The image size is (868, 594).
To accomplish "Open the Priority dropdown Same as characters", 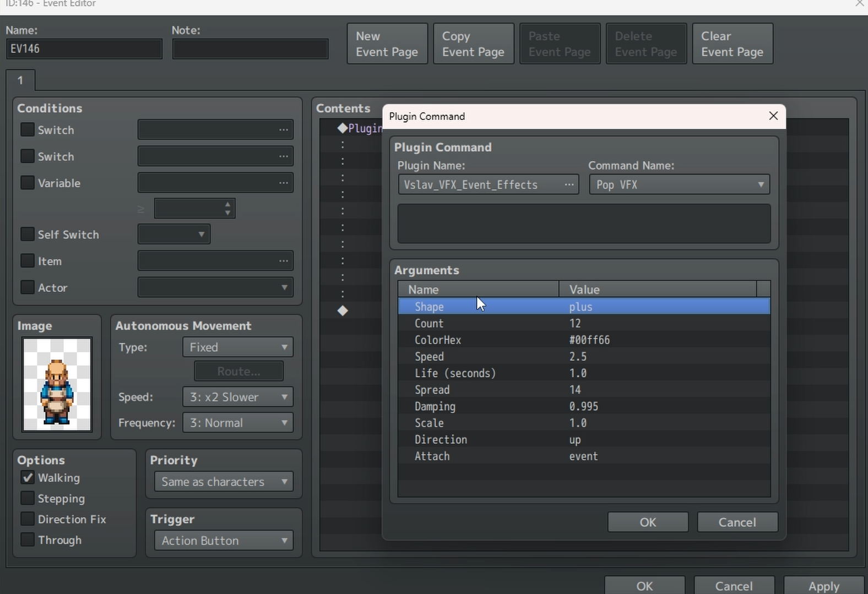I will [224, 482].
